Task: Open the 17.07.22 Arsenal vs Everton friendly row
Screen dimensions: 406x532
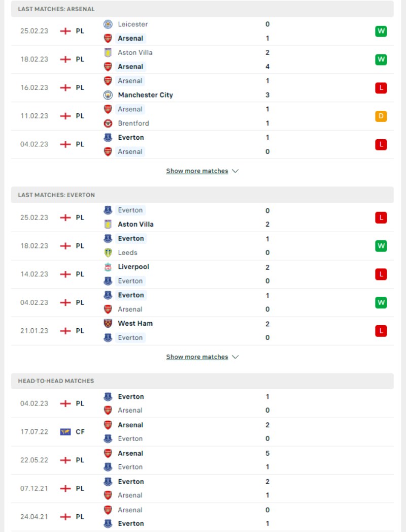Action: pyautogui.click(x=202, y=432)
